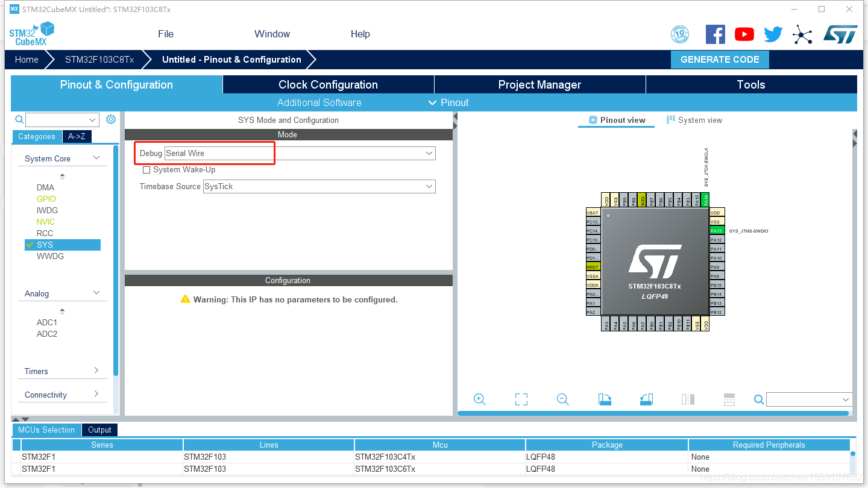Open the categories settings gear
This screenshot has height=488, width=868.
pos(111,119)
